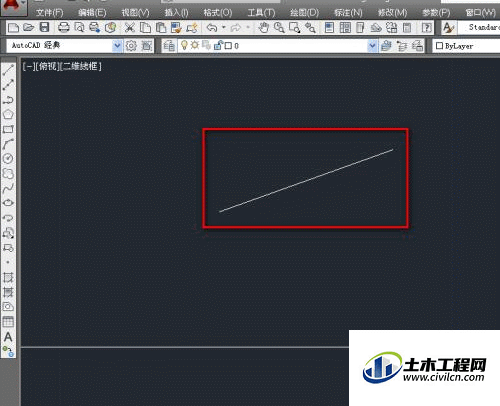Expand the layer list dropdown arrow
The image size is (500, 406).
click(372, 46)
